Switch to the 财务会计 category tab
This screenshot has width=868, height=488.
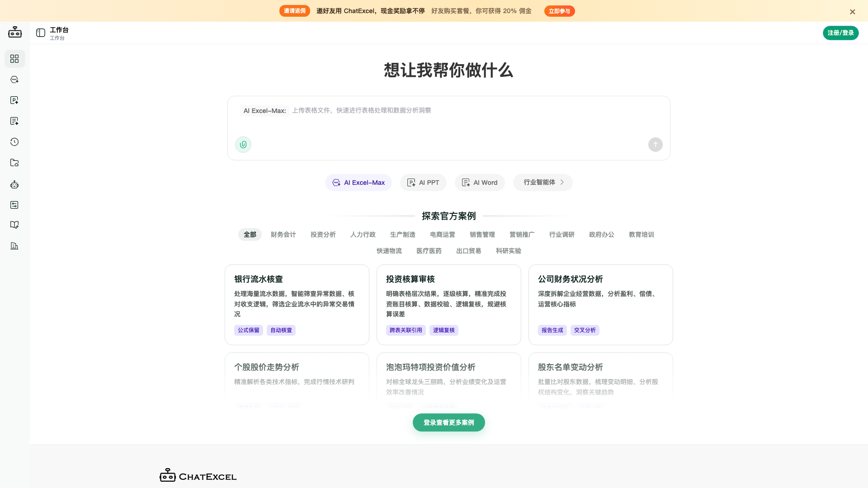283,235
